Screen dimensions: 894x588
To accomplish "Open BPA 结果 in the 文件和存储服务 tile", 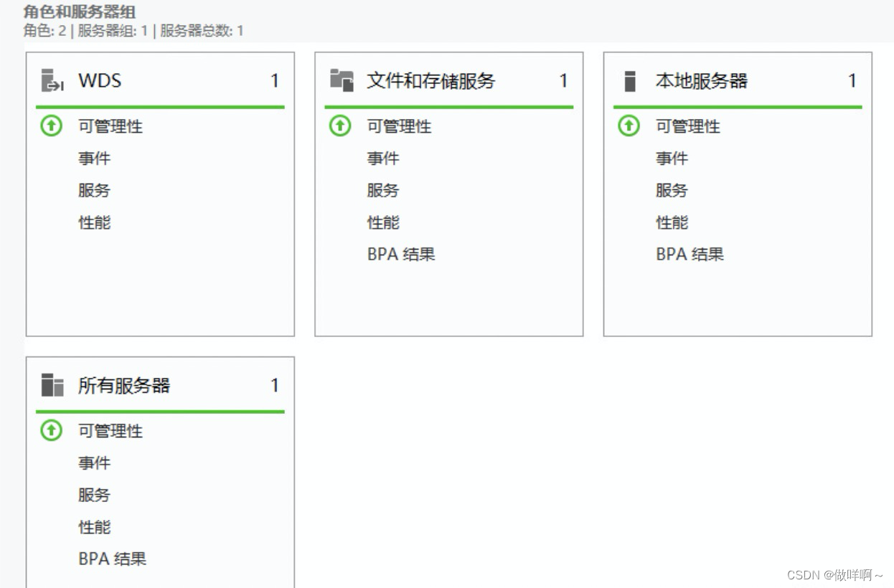I will pyautogui.click(x=401, y=255).
